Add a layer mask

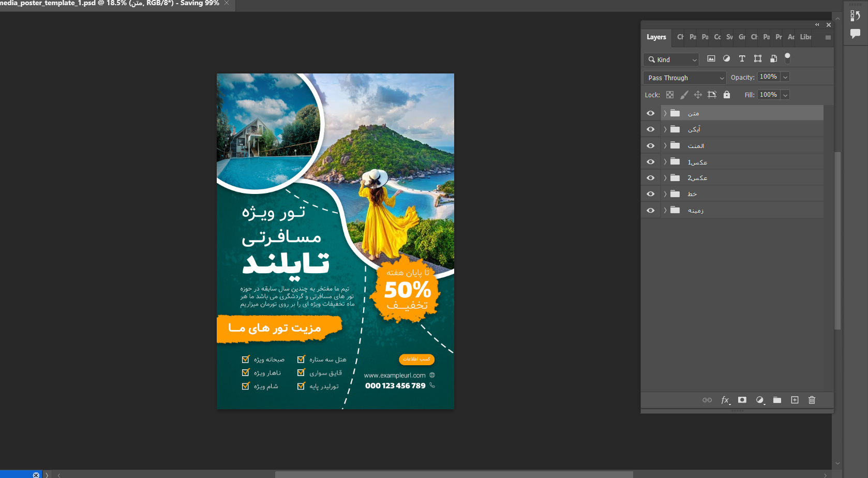(x=742, y=400)
